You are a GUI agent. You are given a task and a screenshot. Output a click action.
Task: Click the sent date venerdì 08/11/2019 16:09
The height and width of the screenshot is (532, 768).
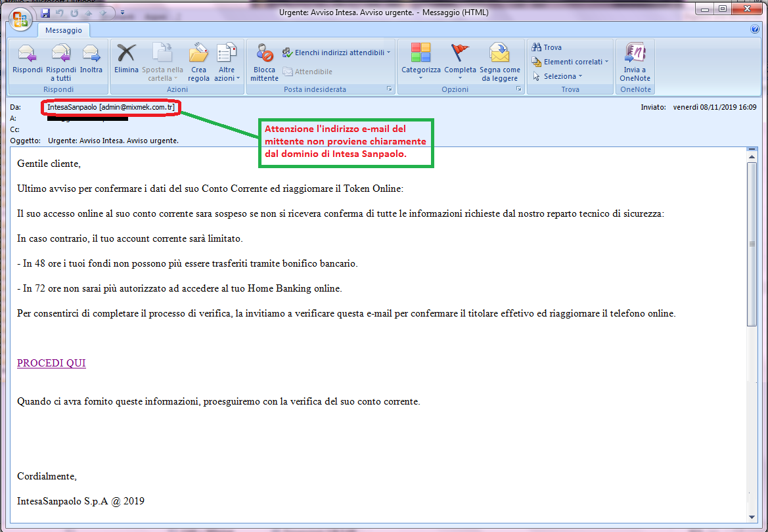coord(715,107)
